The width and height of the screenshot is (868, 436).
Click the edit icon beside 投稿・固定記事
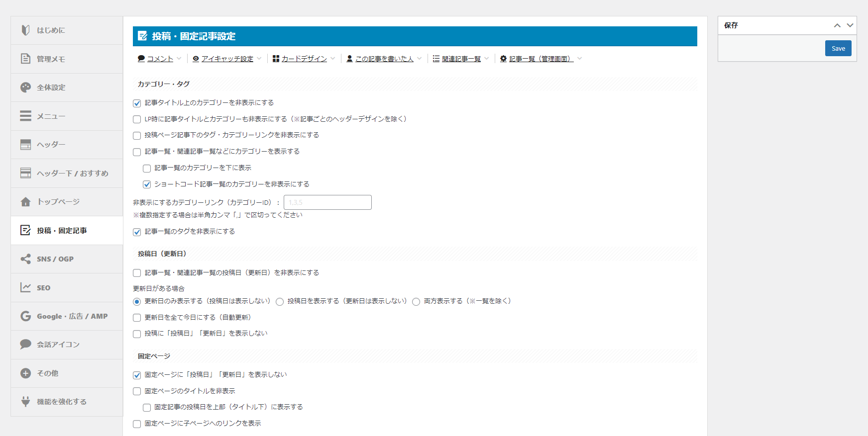coord(25,230)
